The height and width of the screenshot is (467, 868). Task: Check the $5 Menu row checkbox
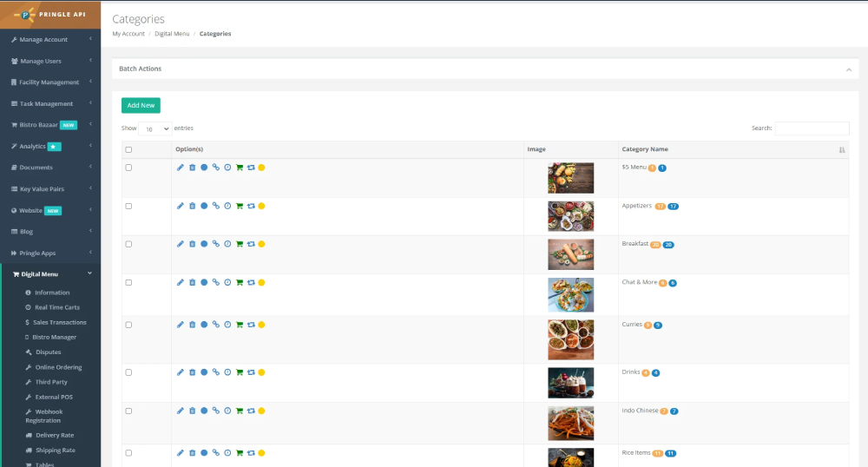(129, 168)
